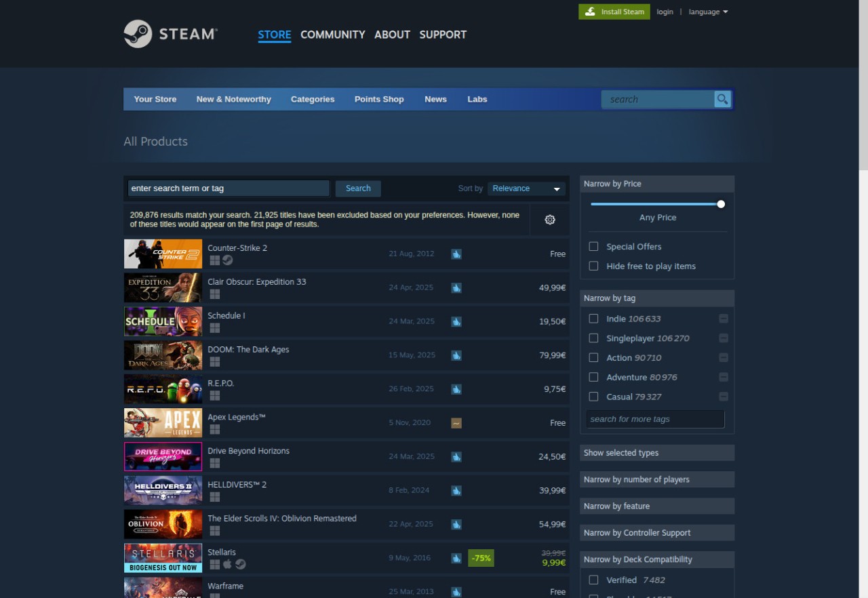Click the search for more tags field
The image size is (868, 598).
point(655,419)
